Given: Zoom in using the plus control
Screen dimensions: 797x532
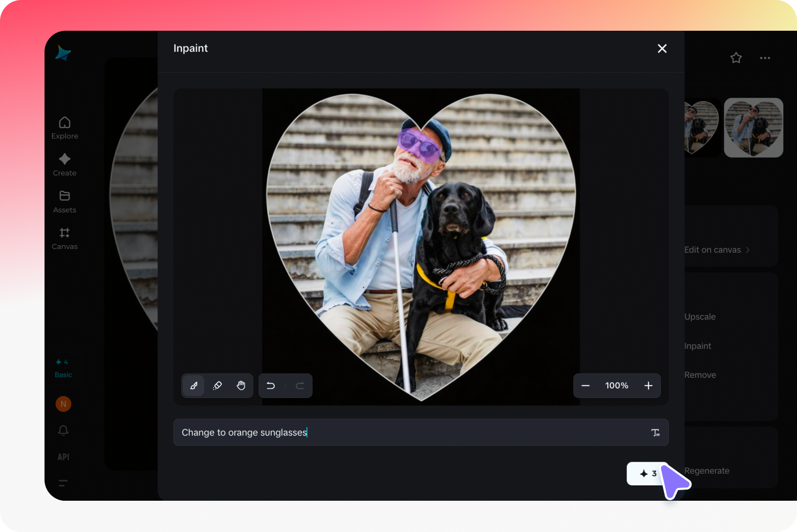Looking at the screenshot, I should pos(648,386).
